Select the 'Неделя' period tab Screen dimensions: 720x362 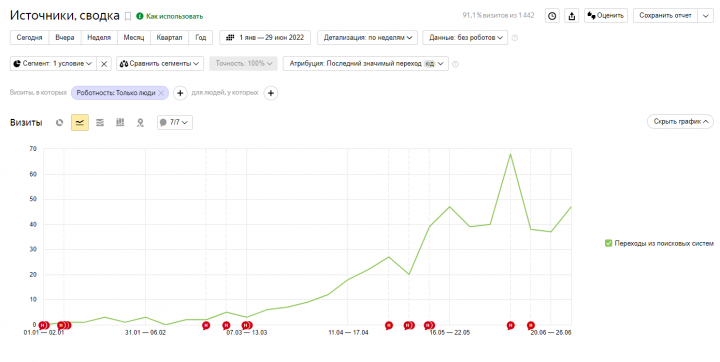pyautogui.click(x=99, y=38)
